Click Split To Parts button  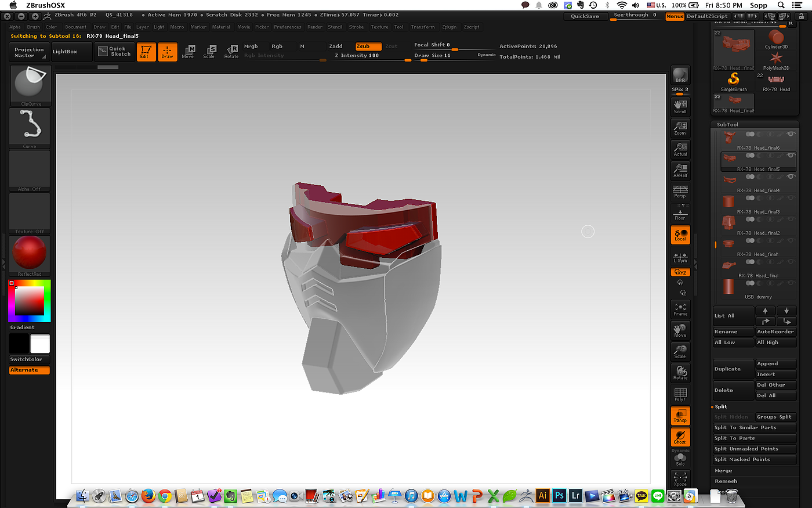pyautogui.click(x=755, y=438)
